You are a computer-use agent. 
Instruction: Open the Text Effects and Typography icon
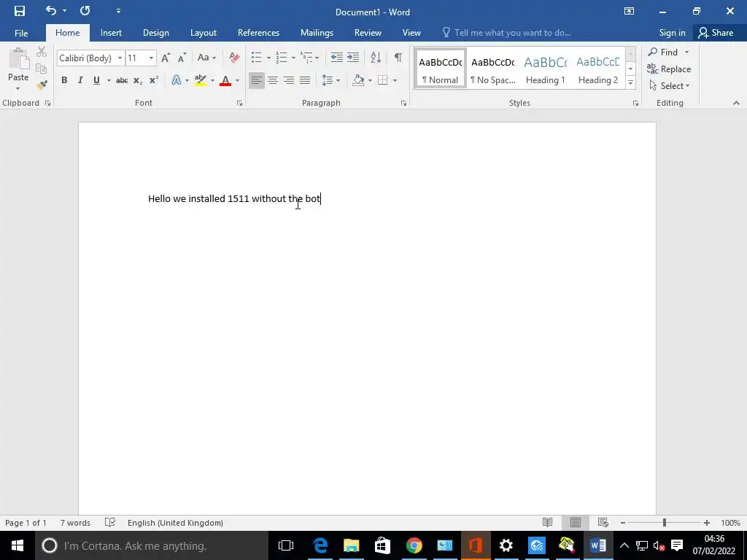pyautogui.click(x=177, y=80)
